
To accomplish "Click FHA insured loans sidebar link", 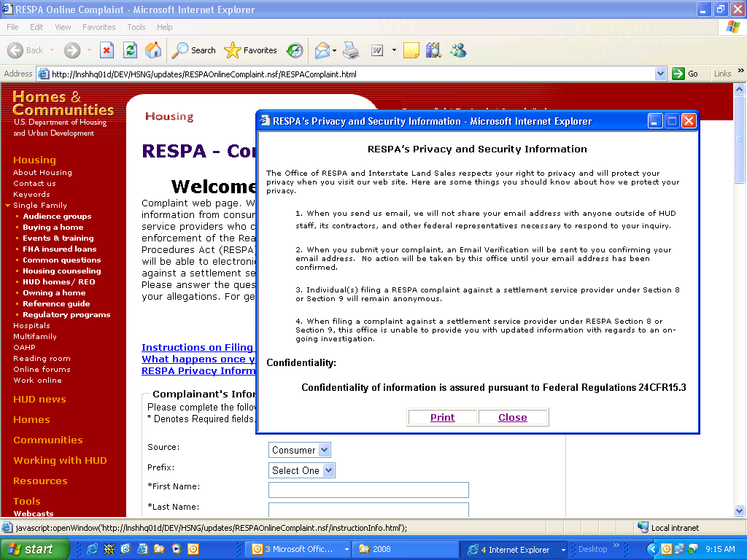I will [x=60, y=249].
